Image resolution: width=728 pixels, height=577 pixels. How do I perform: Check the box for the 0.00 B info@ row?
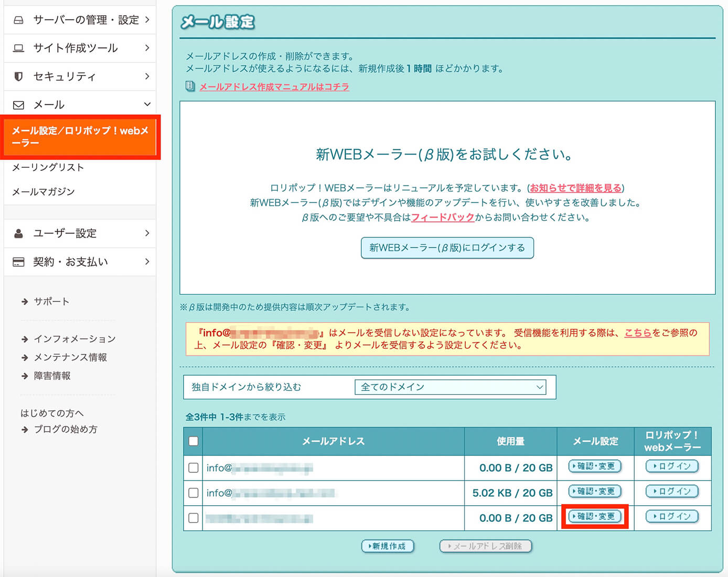click(x=194, y=467)
